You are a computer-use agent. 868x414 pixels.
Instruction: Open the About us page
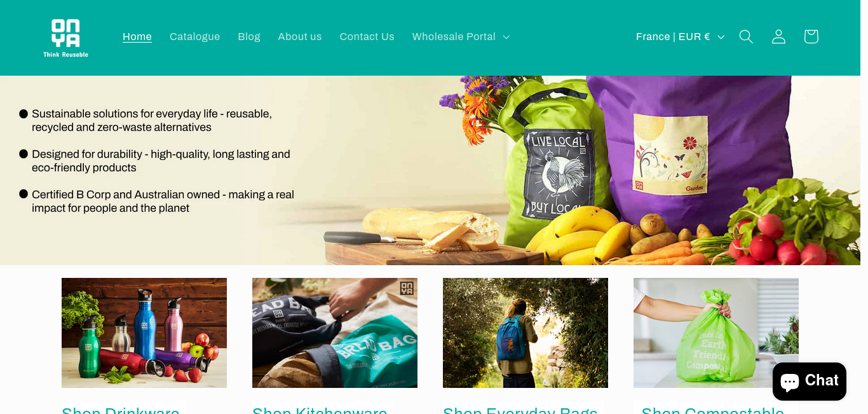click(x=300, y=37)
